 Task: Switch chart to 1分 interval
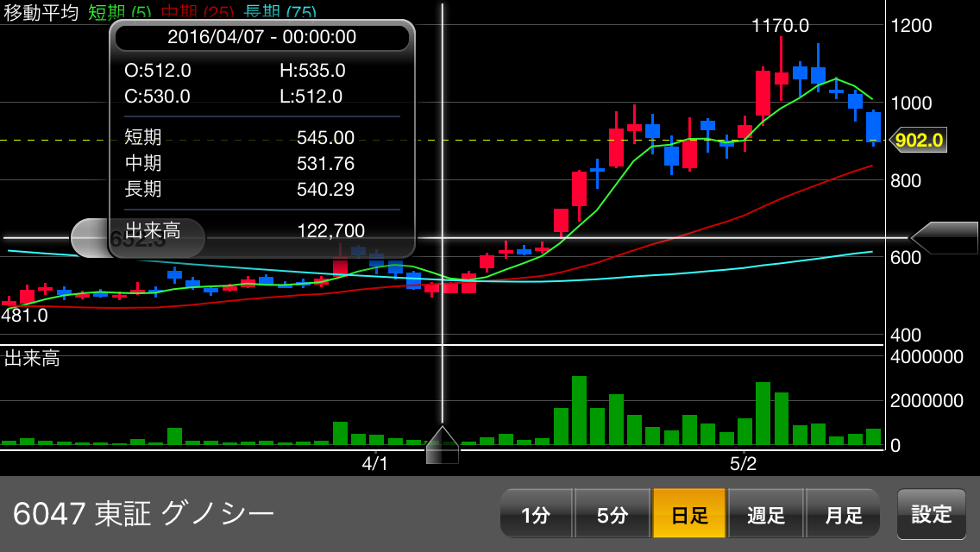[x=536, y=515]
